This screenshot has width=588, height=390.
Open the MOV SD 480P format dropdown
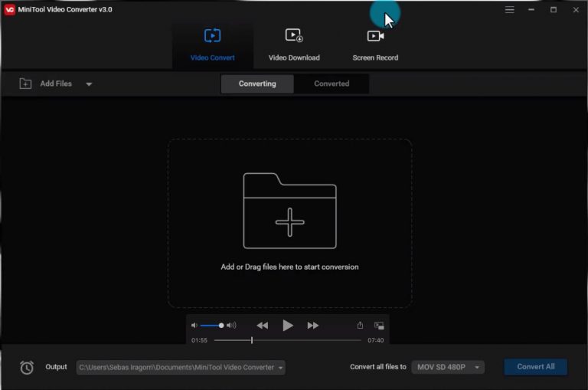(448, 367)
